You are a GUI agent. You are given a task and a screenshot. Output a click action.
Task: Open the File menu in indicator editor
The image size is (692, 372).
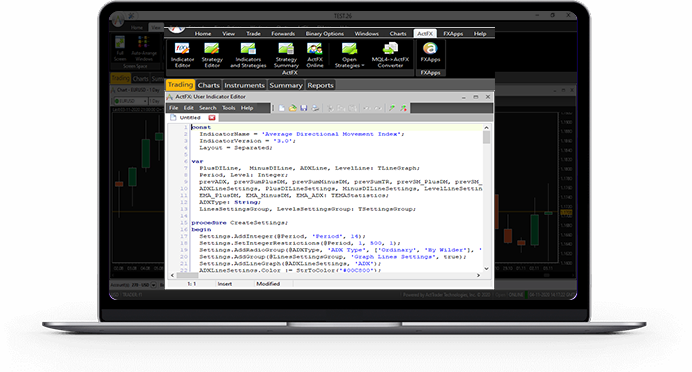pos(173,108)
